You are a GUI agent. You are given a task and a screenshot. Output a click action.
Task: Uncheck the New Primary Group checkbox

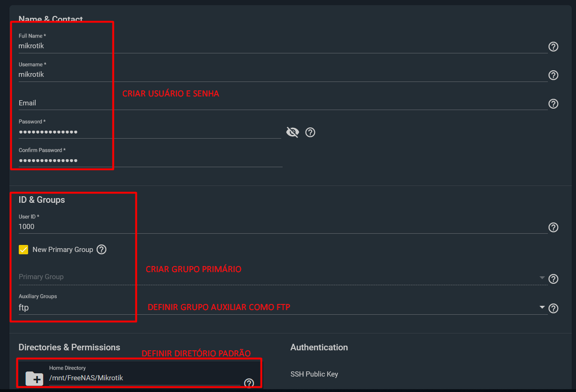23,250
